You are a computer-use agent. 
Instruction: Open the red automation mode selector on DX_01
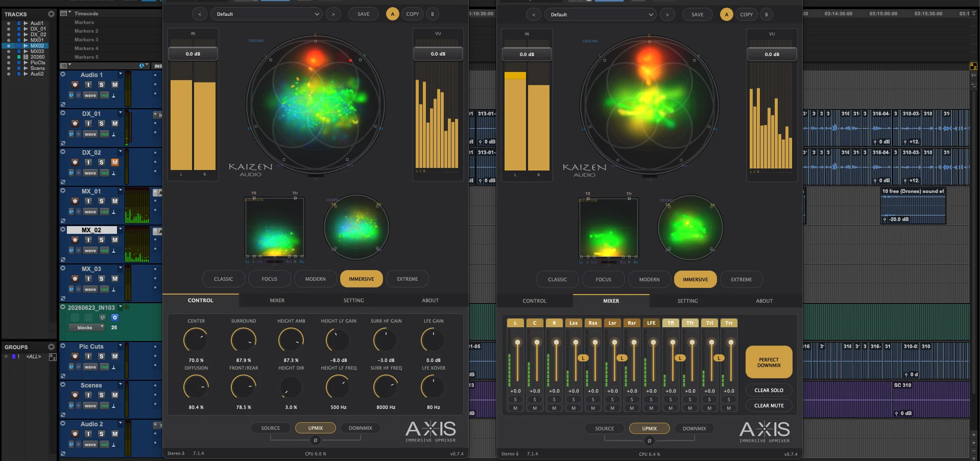click(x=104, y=134)
